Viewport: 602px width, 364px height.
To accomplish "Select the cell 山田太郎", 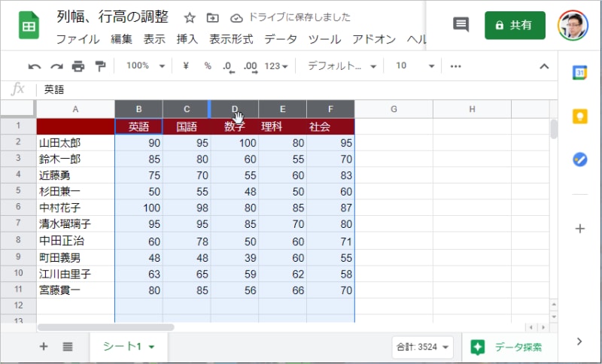I will click(76, 143).
